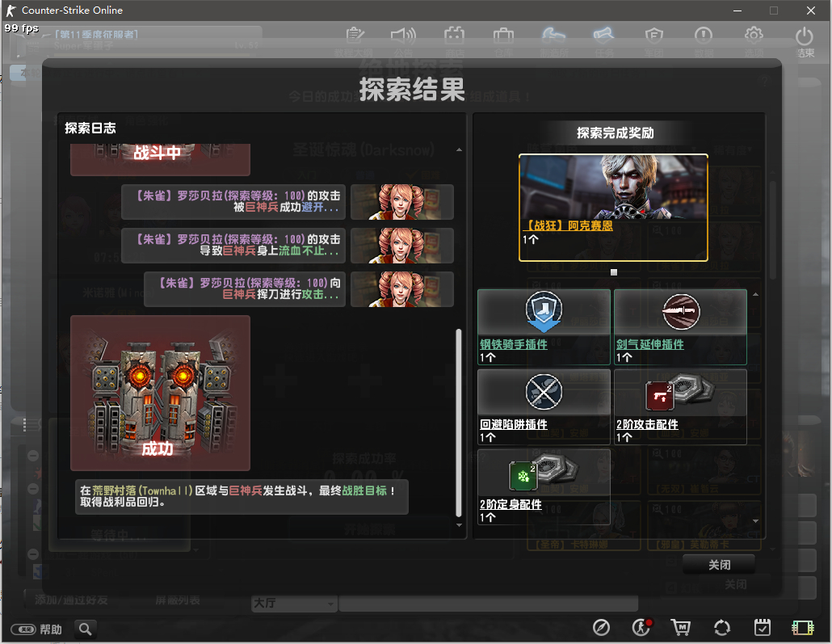This screenshot has width=832, height=644.
Task: Open the warehouse briefcase icon
Action: click(503, 36)
